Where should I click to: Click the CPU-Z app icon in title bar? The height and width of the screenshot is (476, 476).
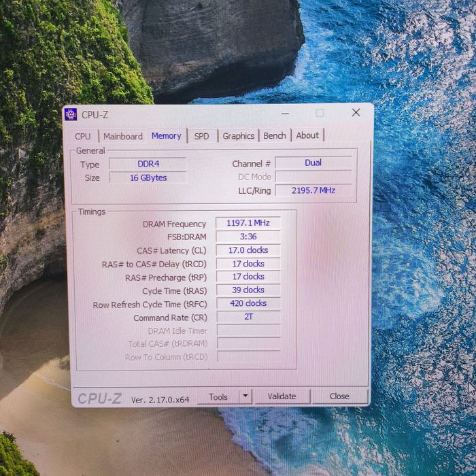[71, 114]
